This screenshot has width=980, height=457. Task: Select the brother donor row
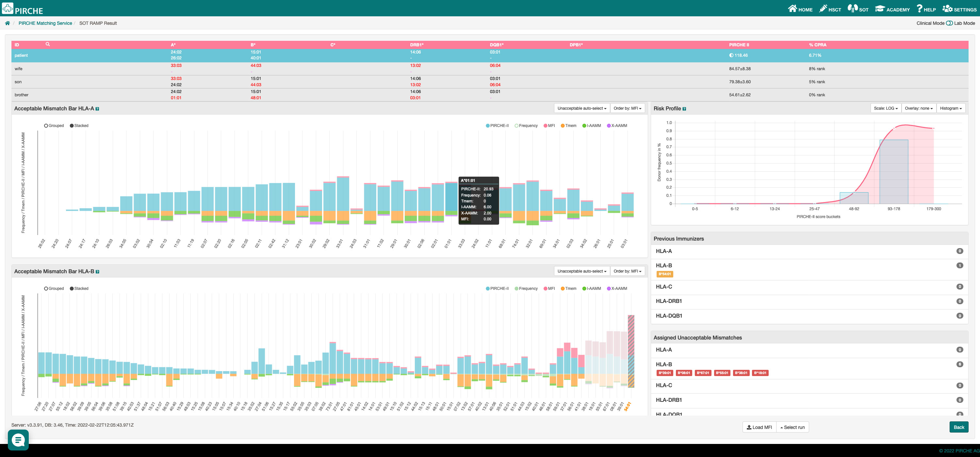coord(490,95)
